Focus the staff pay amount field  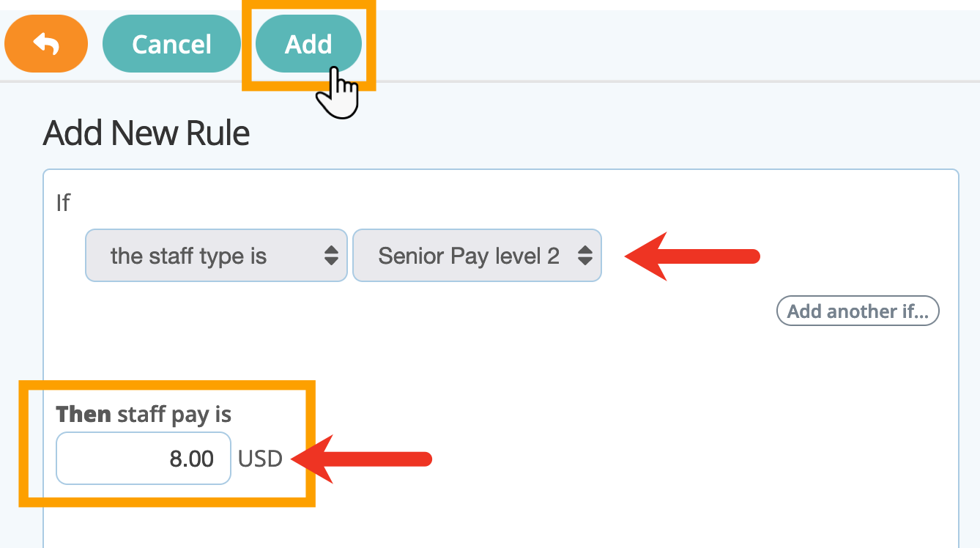coord(144,459)
